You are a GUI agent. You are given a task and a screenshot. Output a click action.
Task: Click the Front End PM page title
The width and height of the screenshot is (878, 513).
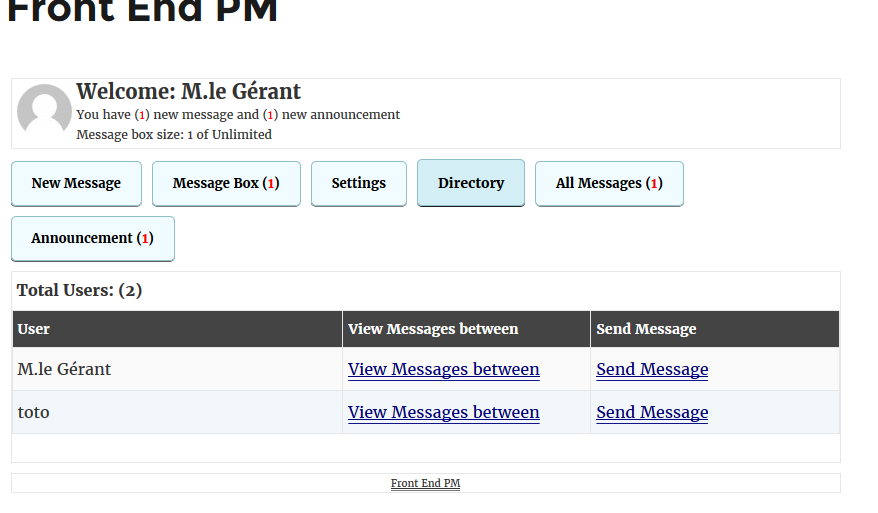click(x=142, y=10)
